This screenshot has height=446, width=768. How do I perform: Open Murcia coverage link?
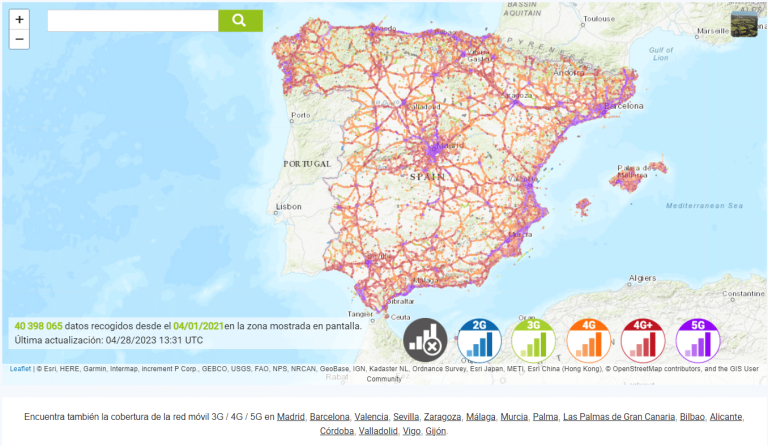coord(514,417)
